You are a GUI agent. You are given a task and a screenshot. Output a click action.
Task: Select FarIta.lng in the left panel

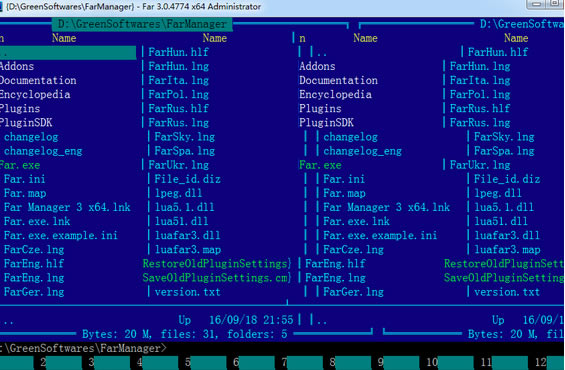179,80
